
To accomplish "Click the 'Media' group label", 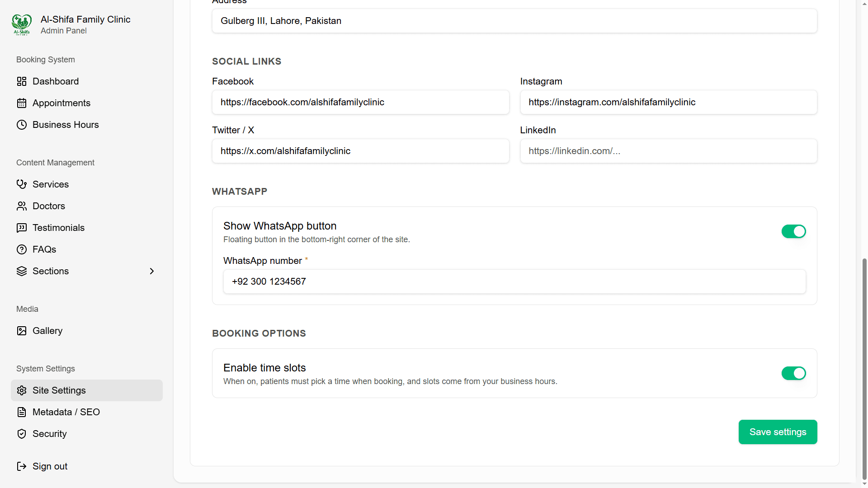I will [27, 309].
